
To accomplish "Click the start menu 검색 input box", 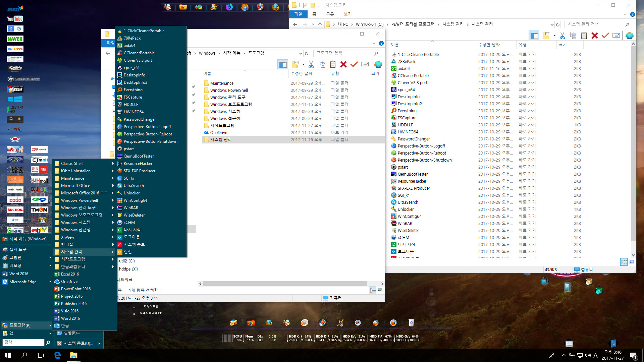I will pos(23,342).
